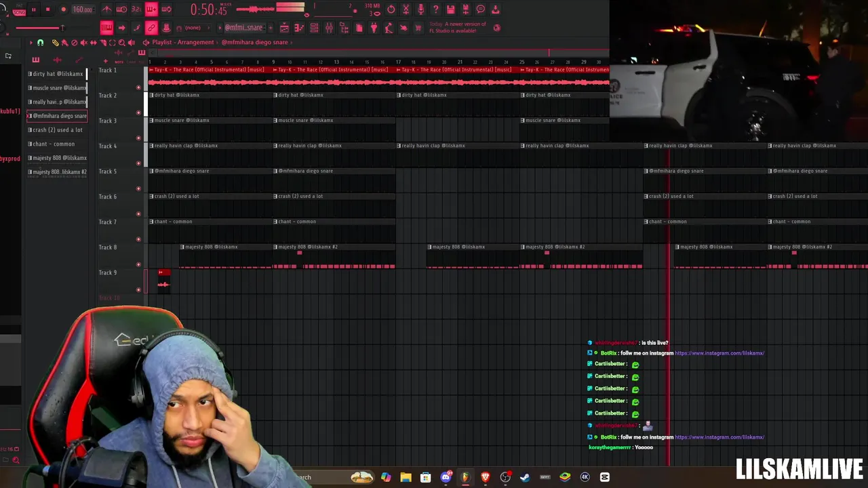The width and height of the screenshot is (868, 488).
Task: Click the tempo tapper lamp icon
Action: tap(389, 28)
